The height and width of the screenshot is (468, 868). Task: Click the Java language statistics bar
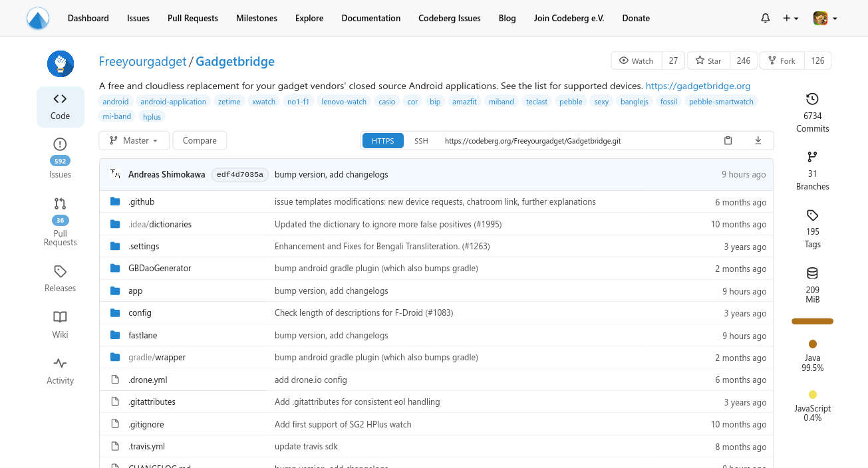812,321
